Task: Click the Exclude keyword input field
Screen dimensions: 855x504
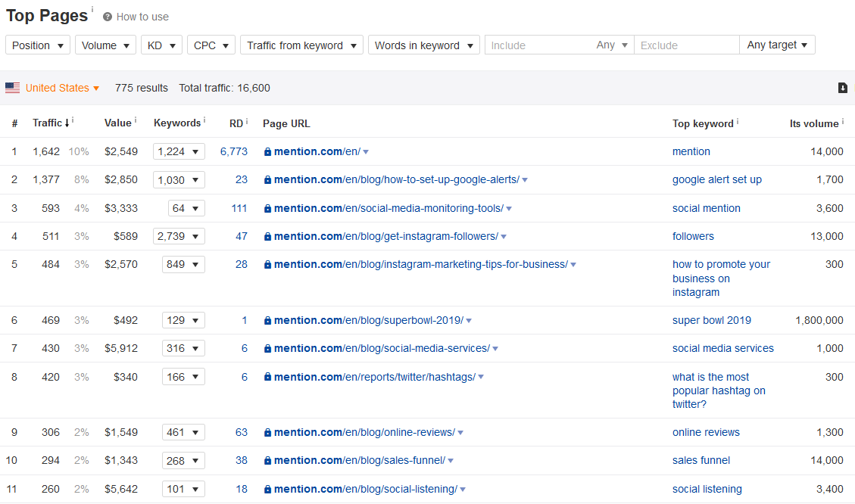Action: [687, 45]
